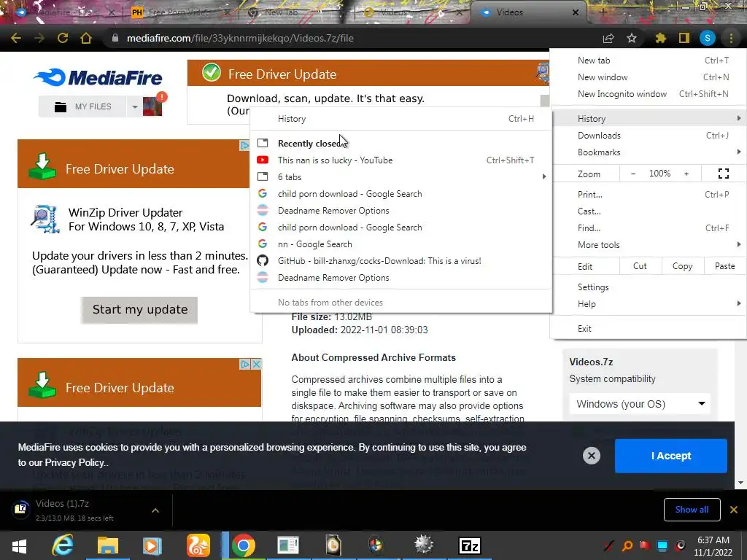Decrease zoom with the minus button

click(632, 174)
